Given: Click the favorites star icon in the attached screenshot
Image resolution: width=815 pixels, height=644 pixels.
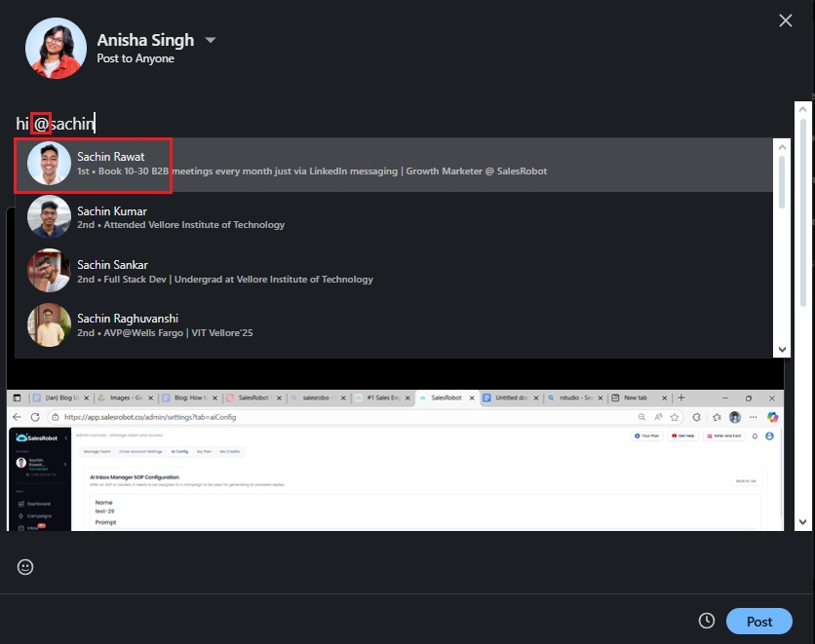Looking at the screenshot, I should pos(675,417).
